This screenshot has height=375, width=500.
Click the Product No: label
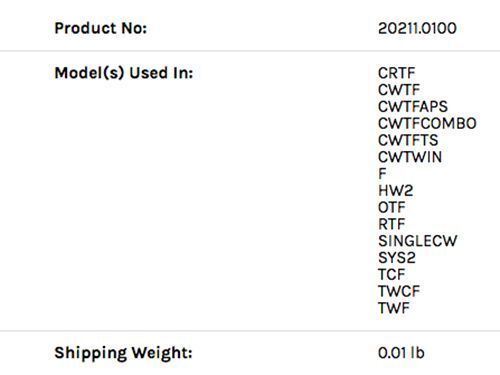click(x=101, y=28)
